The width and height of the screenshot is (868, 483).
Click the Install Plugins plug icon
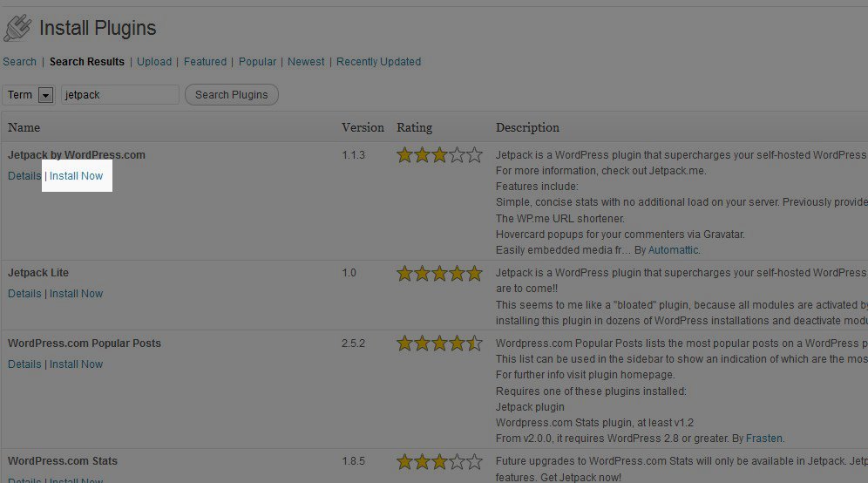click(x=17, y=28)
